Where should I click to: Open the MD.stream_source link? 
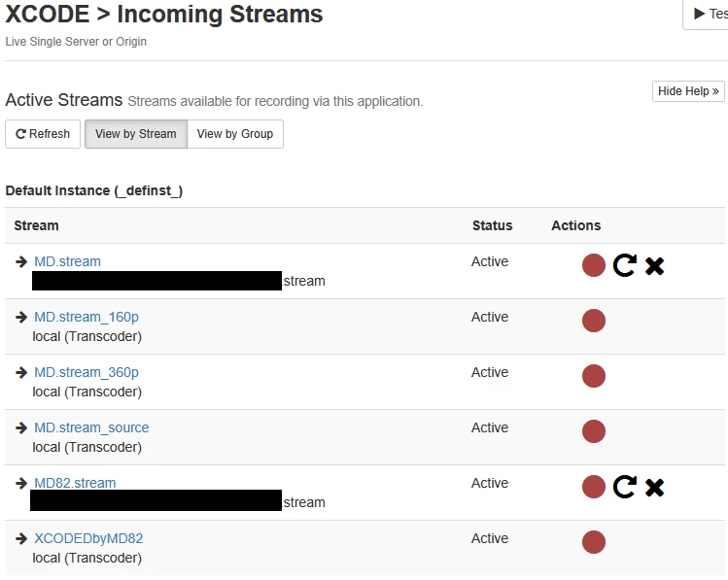click(x=91, y=427)
